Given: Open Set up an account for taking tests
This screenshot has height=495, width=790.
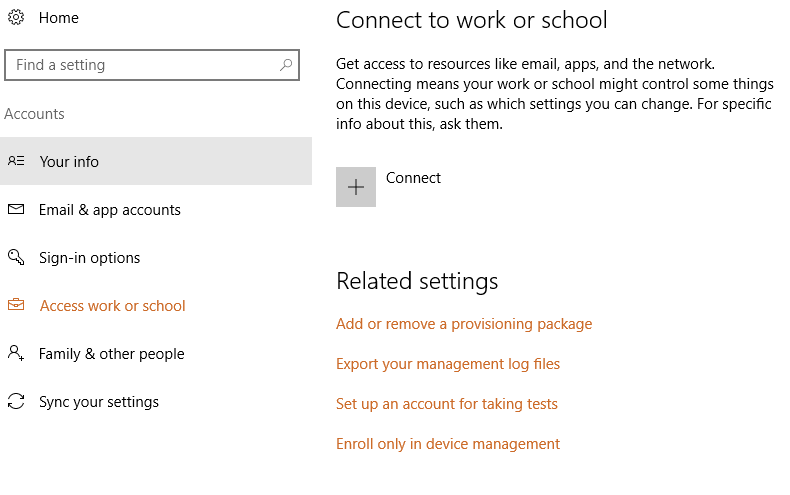Looking at the screenshot, I should click(x=447, y=404).
